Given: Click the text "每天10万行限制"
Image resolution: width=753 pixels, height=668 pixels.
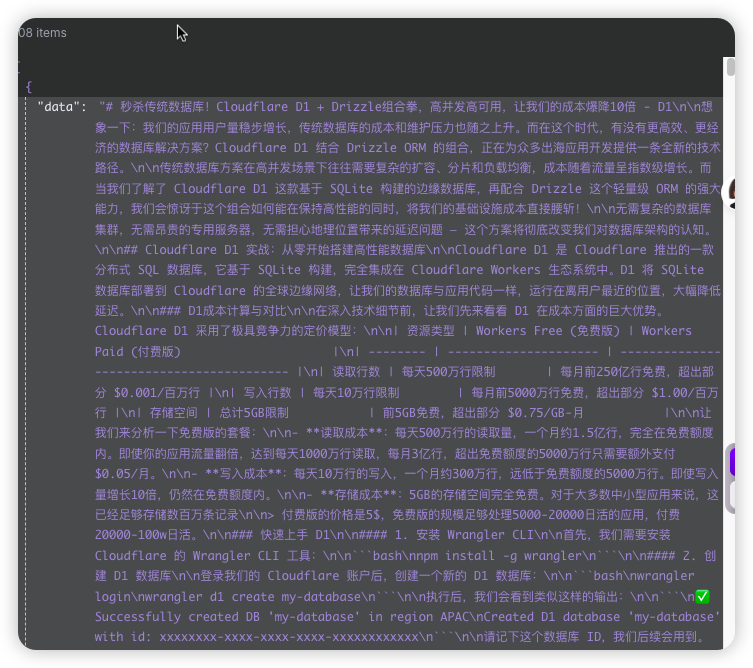Looking at the screenshot, I should pos(356,392).
